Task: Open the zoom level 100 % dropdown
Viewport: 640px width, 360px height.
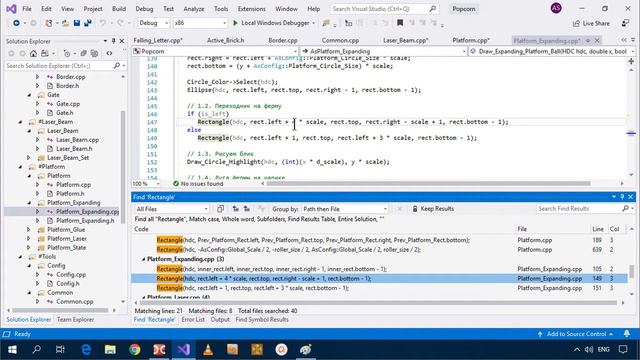Action: pos(146,184)
